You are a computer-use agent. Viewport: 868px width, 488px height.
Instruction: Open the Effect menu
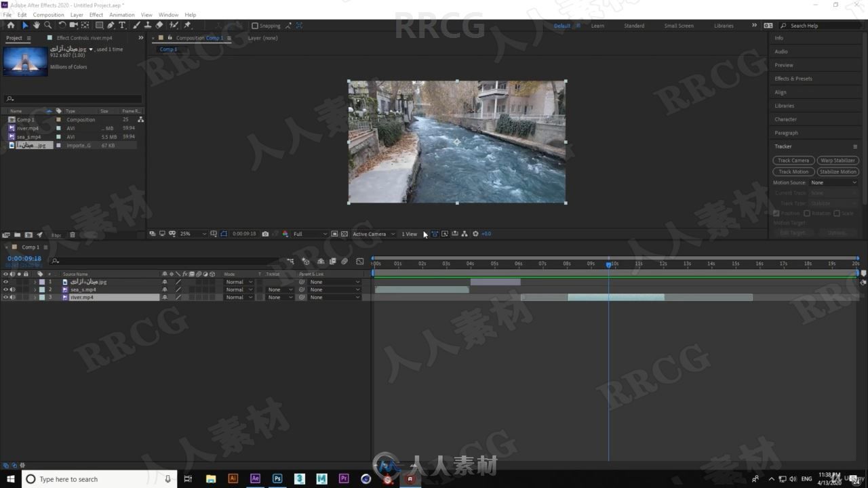point(96,14)
